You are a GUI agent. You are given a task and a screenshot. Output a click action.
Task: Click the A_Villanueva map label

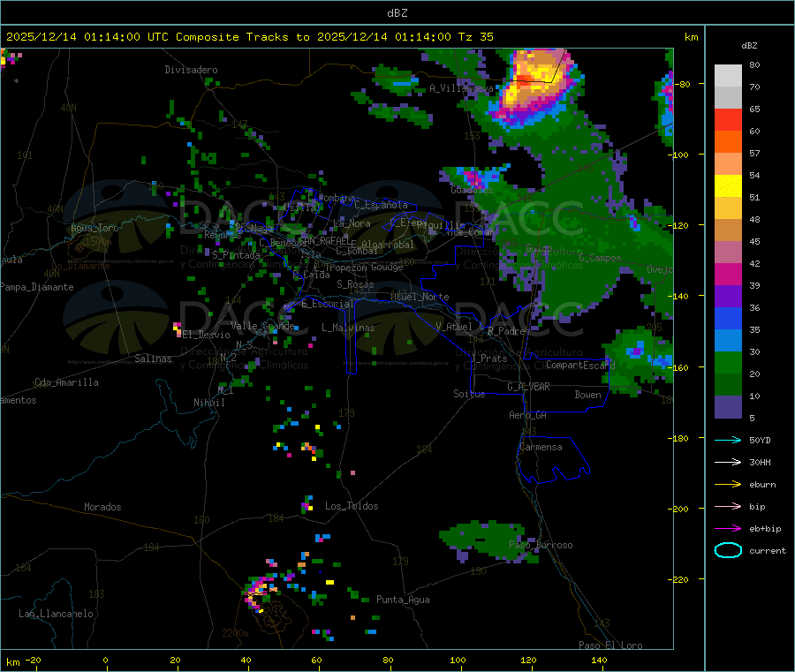(461, 88)
